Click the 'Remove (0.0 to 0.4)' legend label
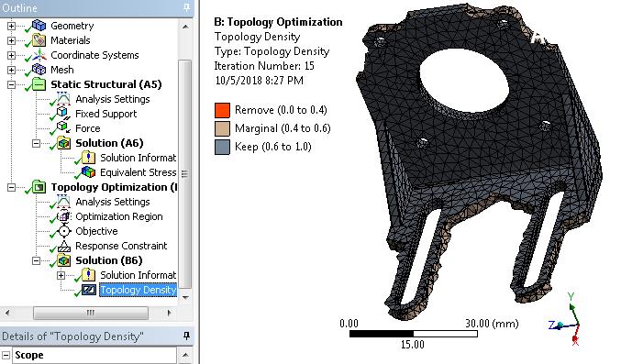621x364 pixels. point(281,110)
